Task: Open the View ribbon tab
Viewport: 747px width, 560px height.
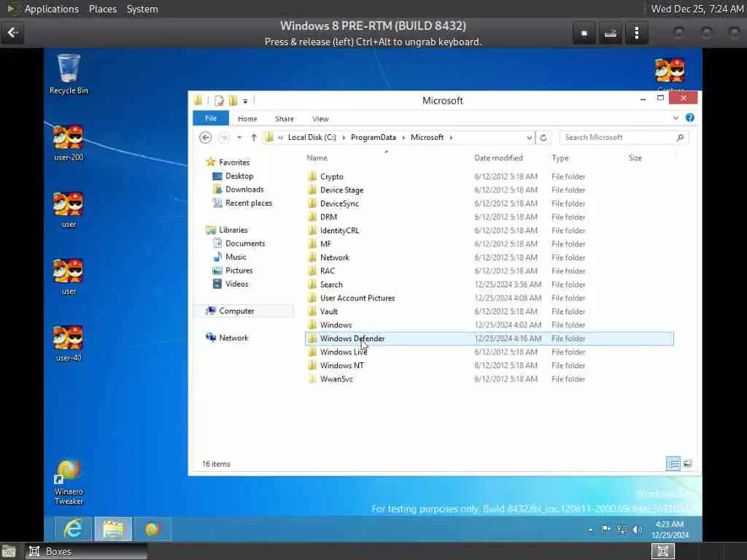Action: (320, 119)
